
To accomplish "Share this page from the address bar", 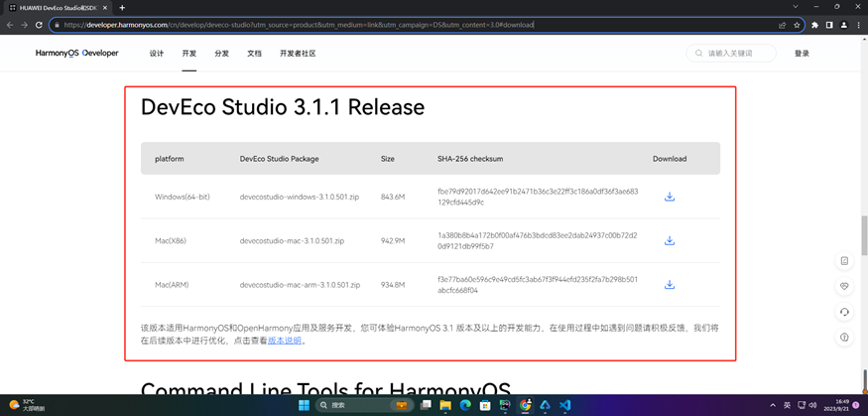I will (783, 25).
